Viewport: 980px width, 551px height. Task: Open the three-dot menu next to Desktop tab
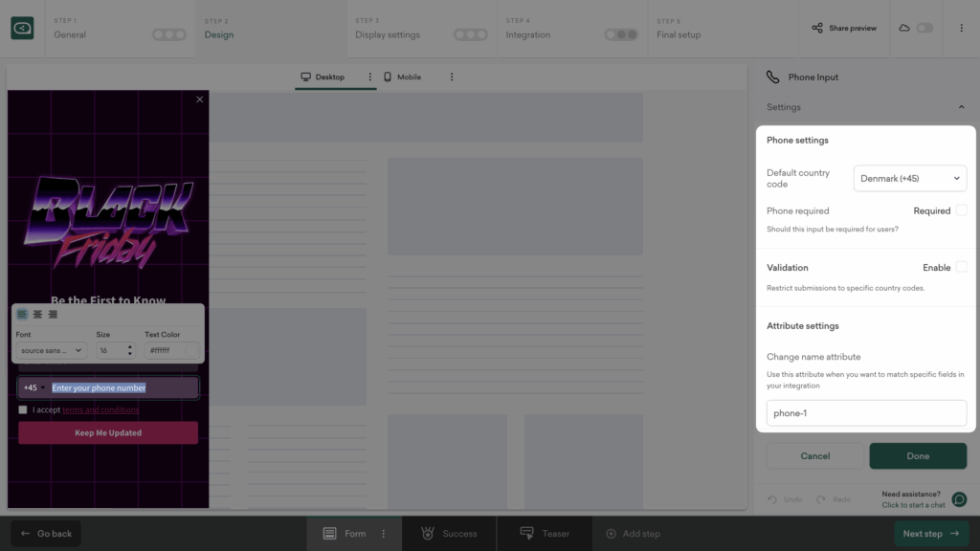pyautogui.click(x=372, y=77)
